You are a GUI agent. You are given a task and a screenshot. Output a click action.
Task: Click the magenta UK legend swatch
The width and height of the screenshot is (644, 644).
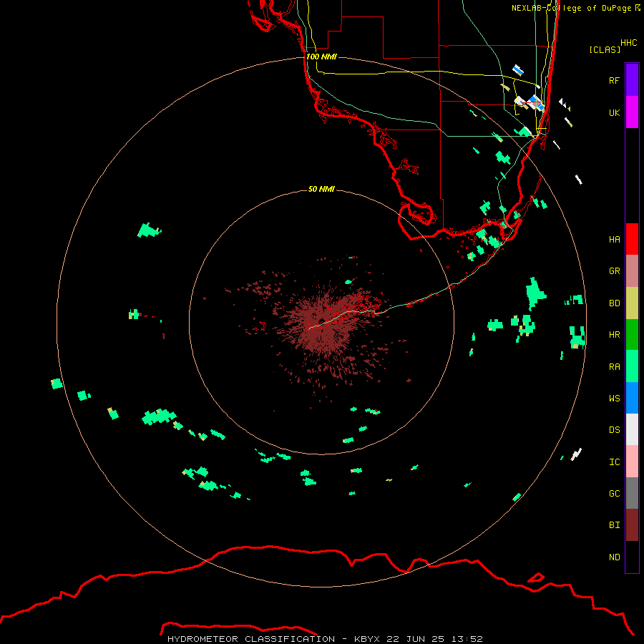click(x=632, y=112)
